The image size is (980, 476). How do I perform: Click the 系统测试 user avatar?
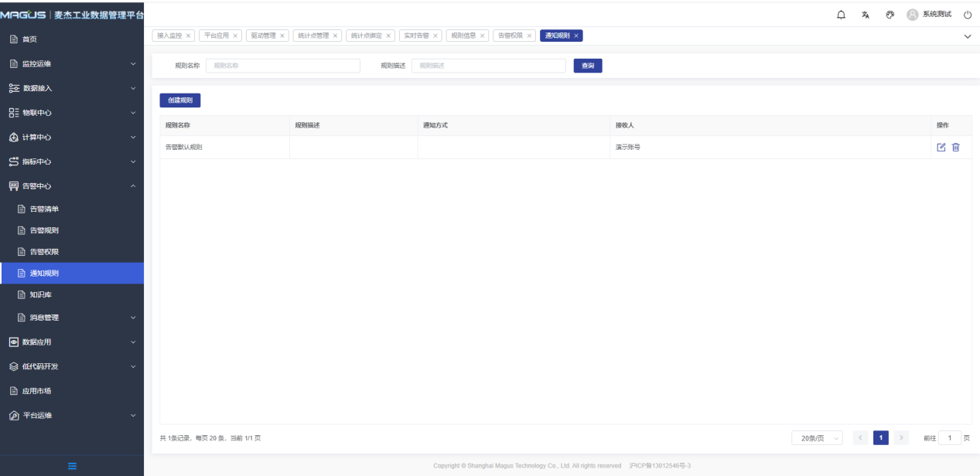[912, 15]
